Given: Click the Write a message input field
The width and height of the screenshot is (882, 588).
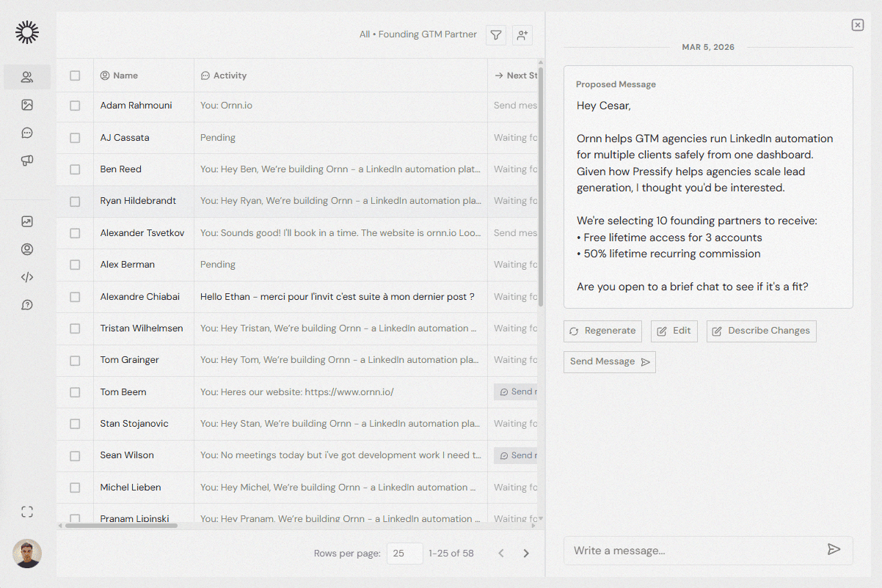Looking at the screenshot, I should coord(708,551).
